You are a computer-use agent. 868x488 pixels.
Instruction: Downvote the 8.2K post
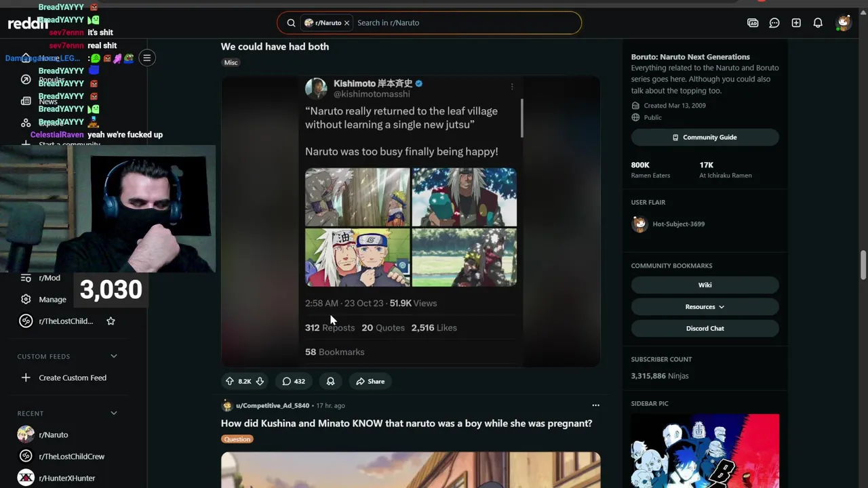pos(260,381)
